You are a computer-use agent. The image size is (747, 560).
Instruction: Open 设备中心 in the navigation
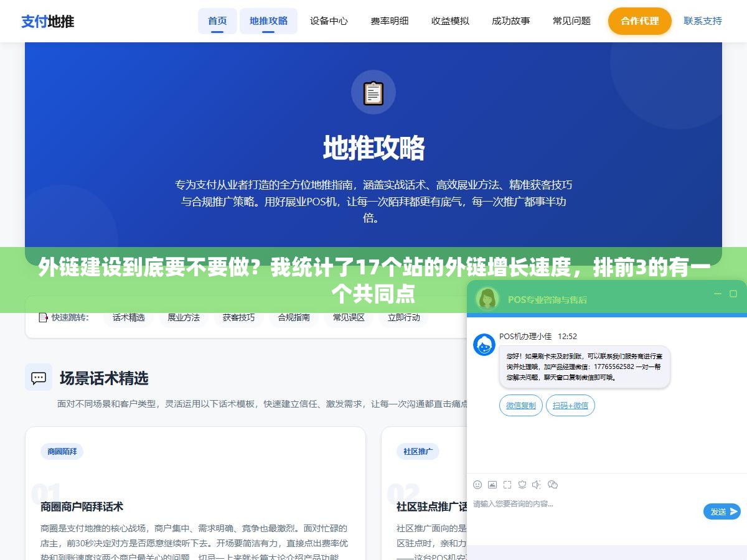pyautogui.click(x=329, y=21)
